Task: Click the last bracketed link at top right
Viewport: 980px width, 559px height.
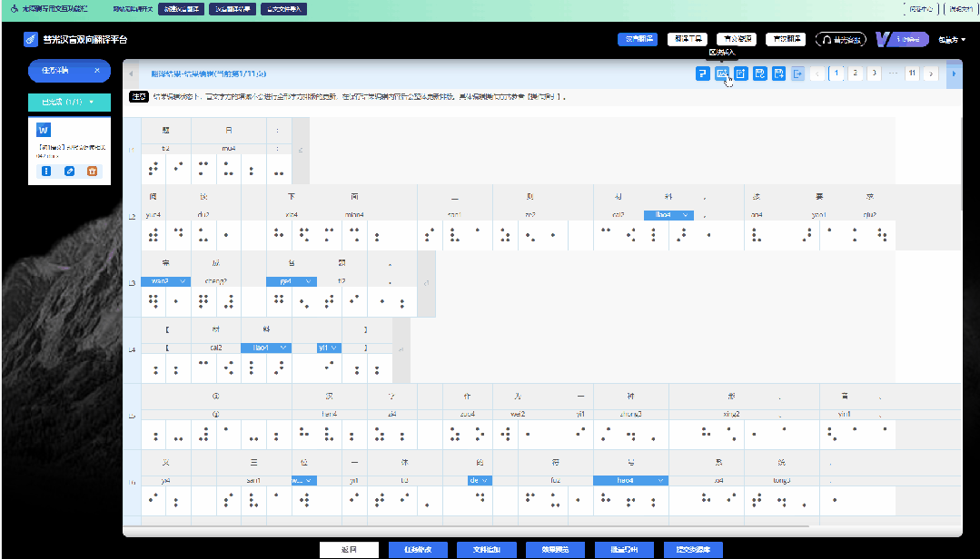Action: [961, 9]
